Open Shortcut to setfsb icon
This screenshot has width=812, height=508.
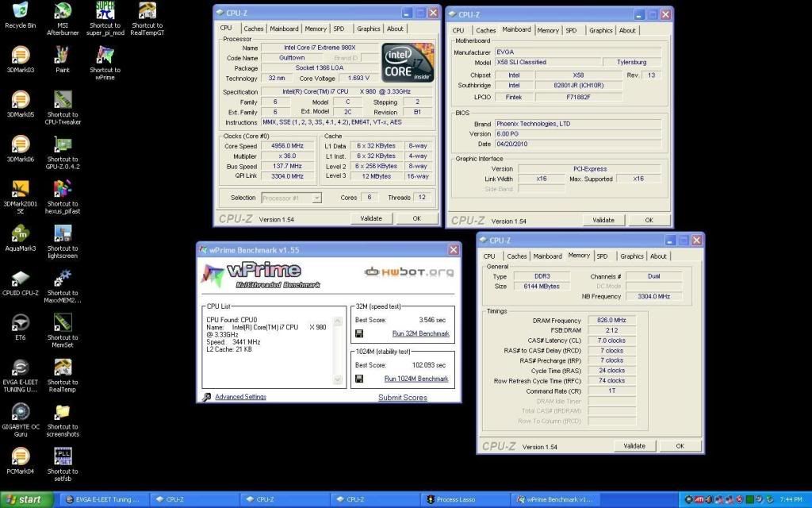tap(63, 457)
